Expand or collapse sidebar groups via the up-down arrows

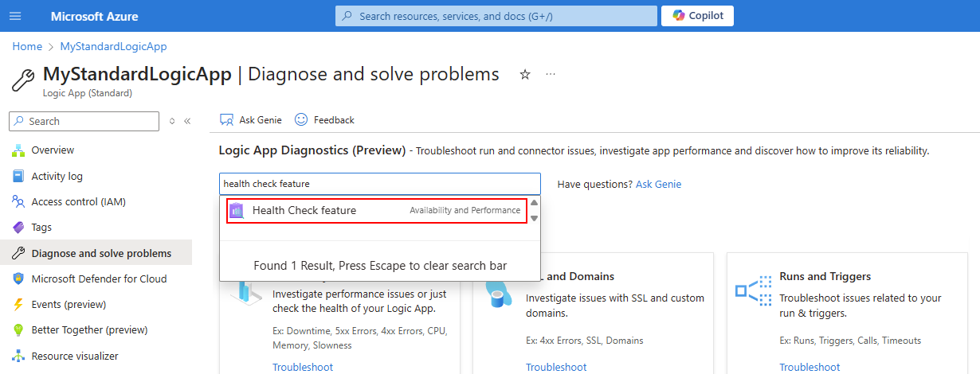pyautogui.click(x=172, y=121)
